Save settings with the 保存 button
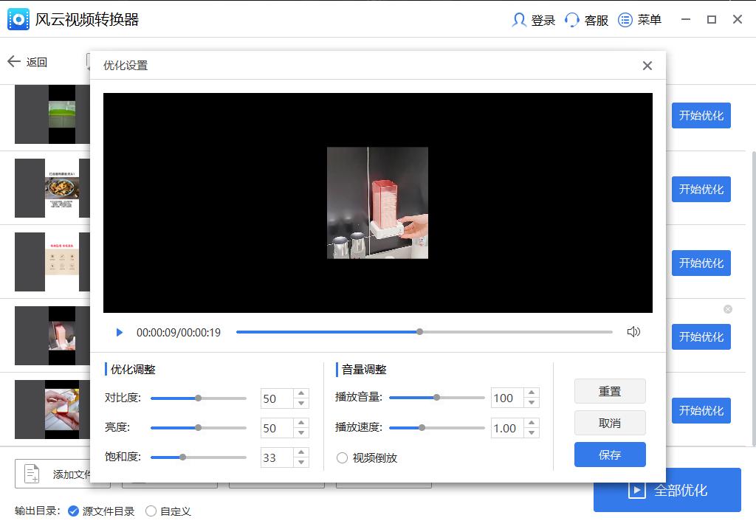This screenshot has width=756, height=532. 609,455
